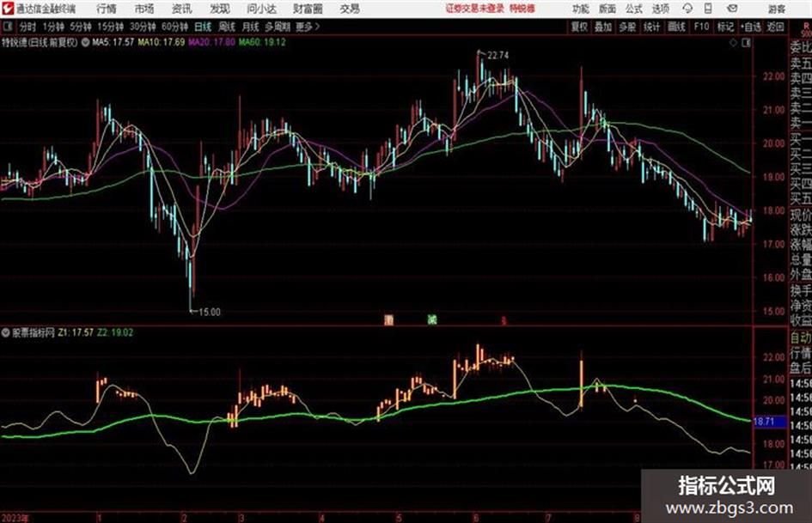
Task: Click the Z1: 17.57 indicator value
Action: 76,332
